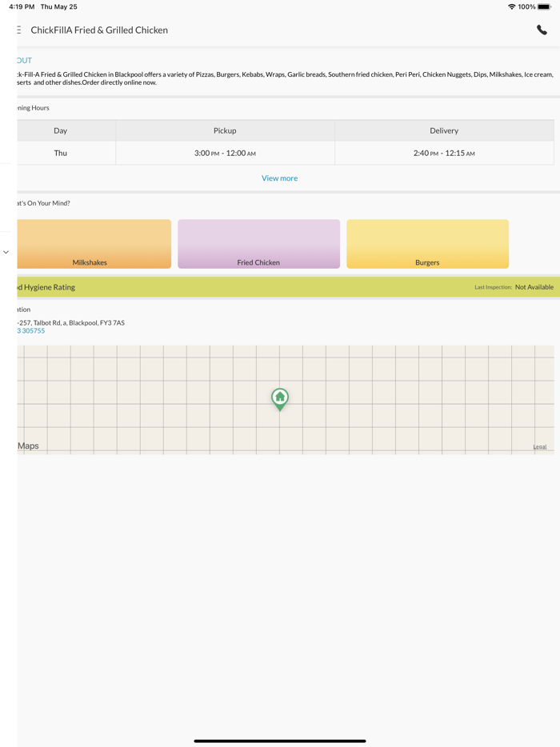Click the battery icon in status bar
Viewport: 560px width, 747px height.
[544, 6]
